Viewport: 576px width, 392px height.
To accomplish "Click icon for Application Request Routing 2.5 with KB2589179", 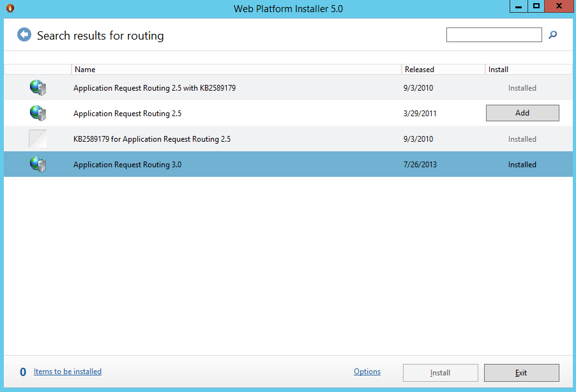I will [x=38, y=88].
